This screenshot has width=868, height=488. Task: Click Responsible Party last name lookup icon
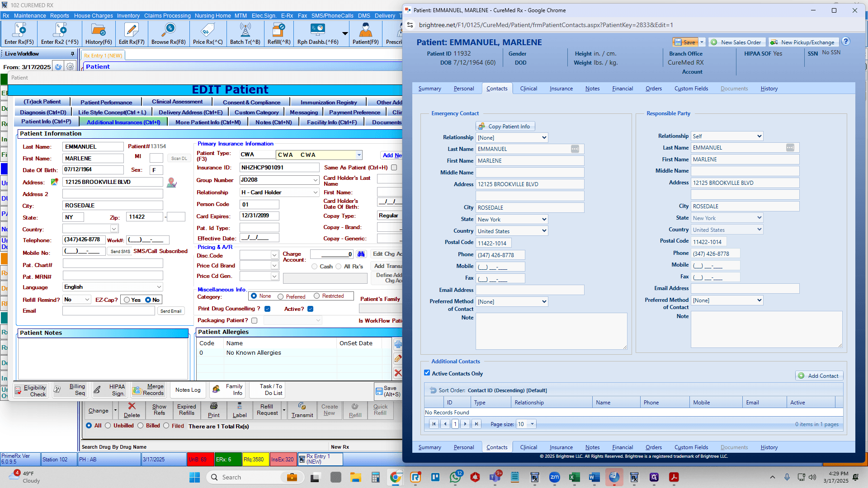pos(790,148)
